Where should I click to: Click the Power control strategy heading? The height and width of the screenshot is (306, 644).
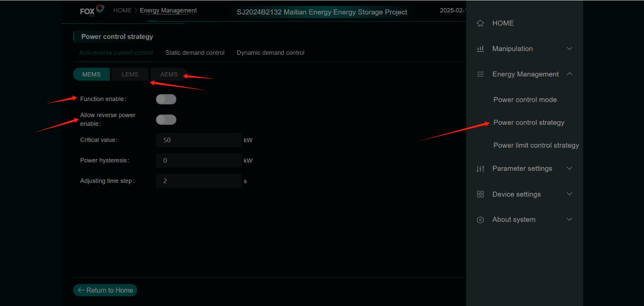click(x=117, y=37)
